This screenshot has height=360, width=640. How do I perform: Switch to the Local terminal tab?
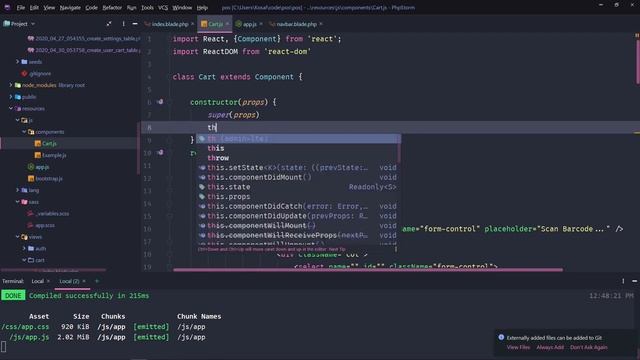coord(38,281)
